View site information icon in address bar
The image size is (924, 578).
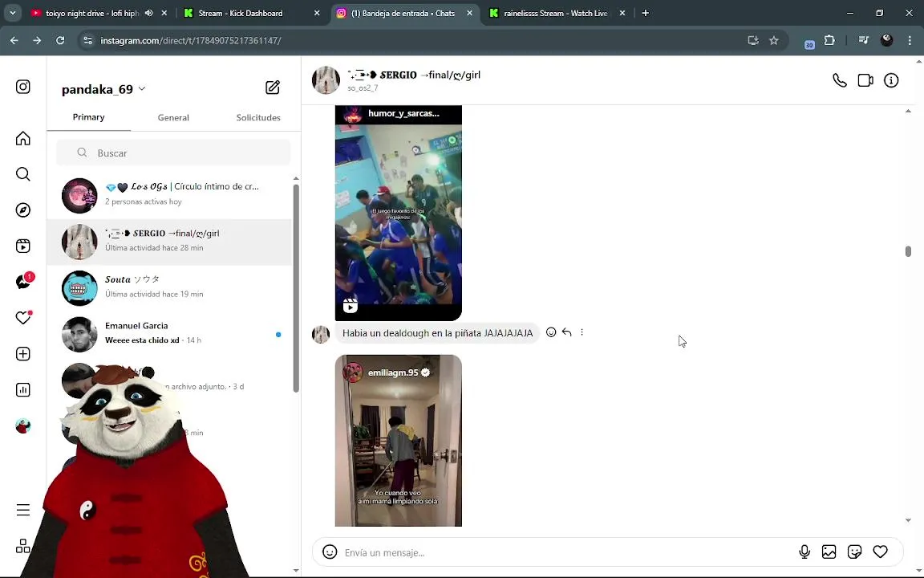tap(87, 40)
